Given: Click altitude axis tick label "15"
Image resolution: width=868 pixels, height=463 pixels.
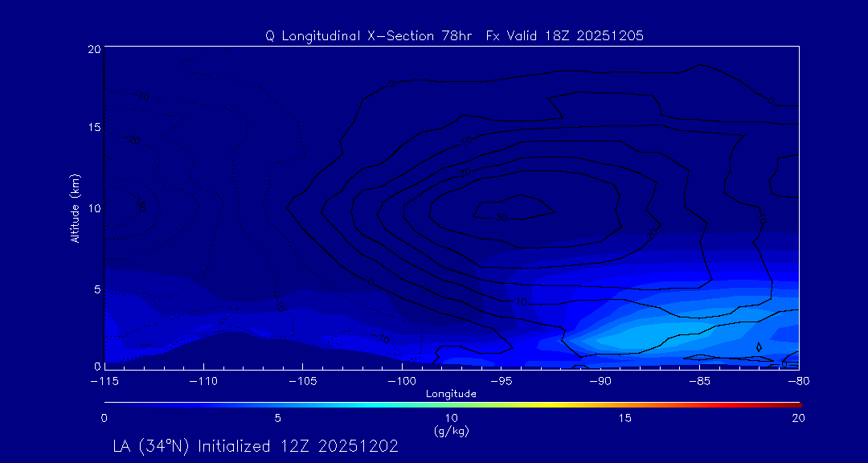Looking at the screenshot, I should pos(94,127).
